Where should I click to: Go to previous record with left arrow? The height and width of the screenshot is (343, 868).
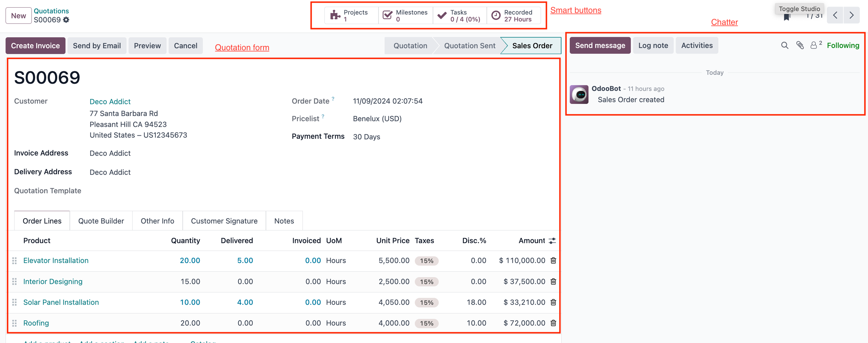pyautogui.click(x=835, y=16)
